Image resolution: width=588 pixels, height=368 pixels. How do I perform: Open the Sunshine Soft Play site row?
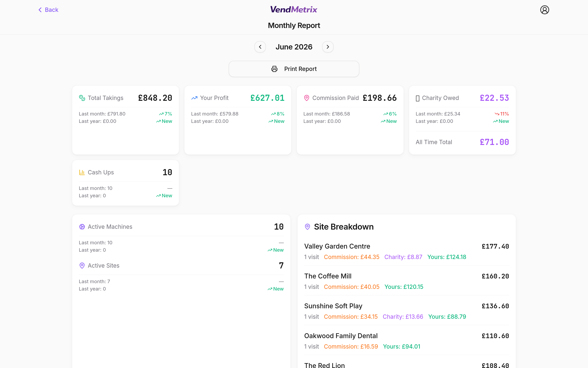[x=406, y=311]
